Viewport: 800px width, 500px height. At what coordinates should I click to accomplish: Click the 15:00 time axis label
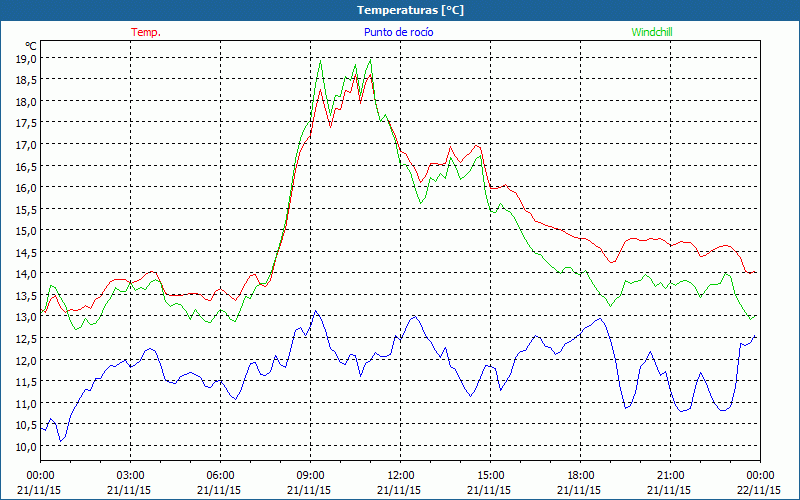click(490, 476)
